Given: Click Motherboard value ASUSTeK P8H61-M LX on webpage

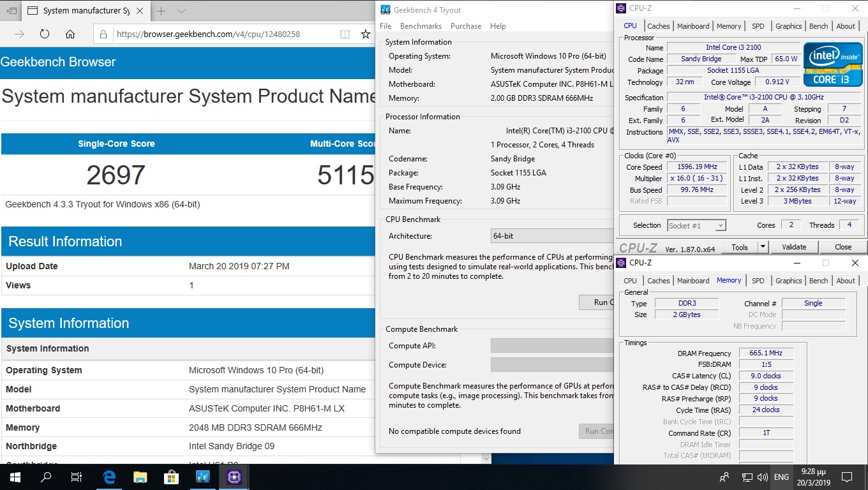Looking at the screenshot, I should click(267, 408).
